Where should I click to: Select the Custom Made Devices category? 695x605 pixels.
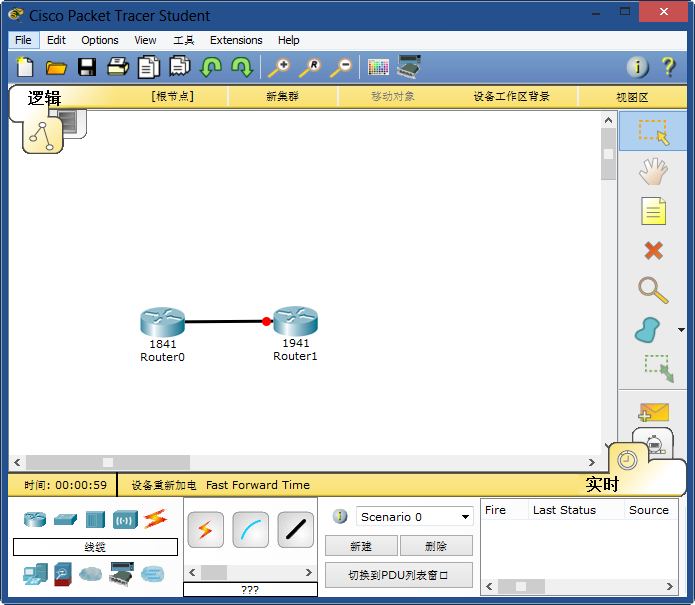pyautogui.click(x=121, y=574)
